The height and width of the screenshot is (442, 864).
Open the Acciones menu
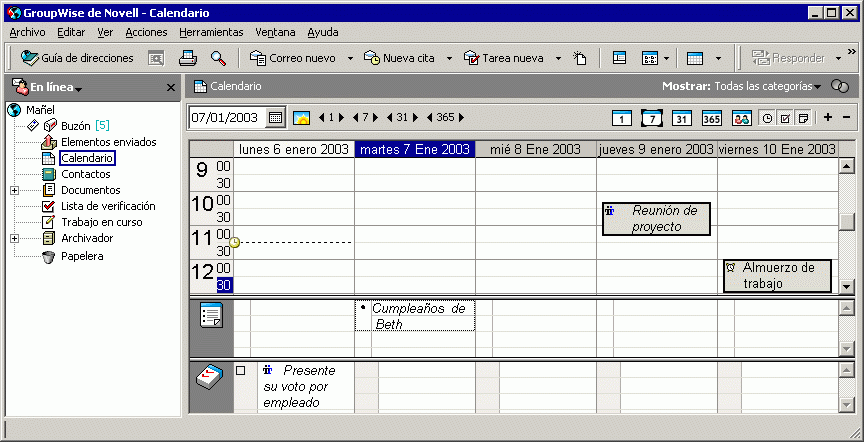146,33
